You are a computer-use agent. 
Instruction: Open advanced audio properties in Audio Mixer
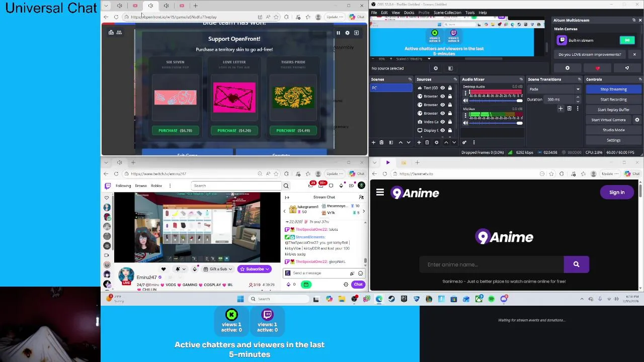click(x=464, y=143)
